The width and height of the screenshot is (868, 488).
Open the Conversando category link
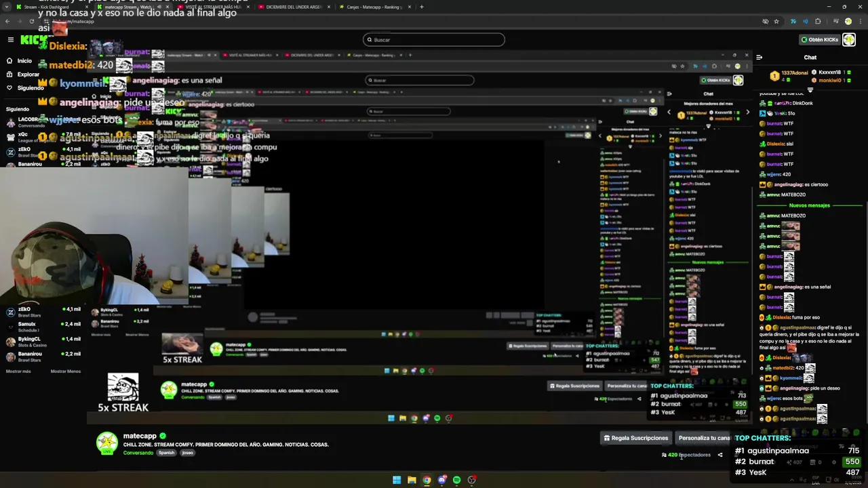coord(138,453)
